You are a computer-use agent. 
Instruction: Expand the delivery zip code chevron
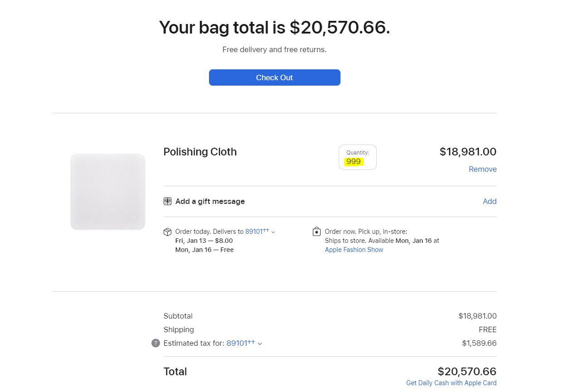pos(273,232)
